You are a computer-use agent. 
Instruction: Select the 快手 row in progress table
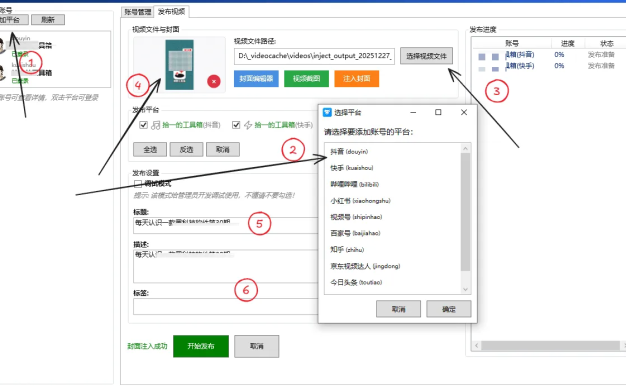tap(550, 66)
